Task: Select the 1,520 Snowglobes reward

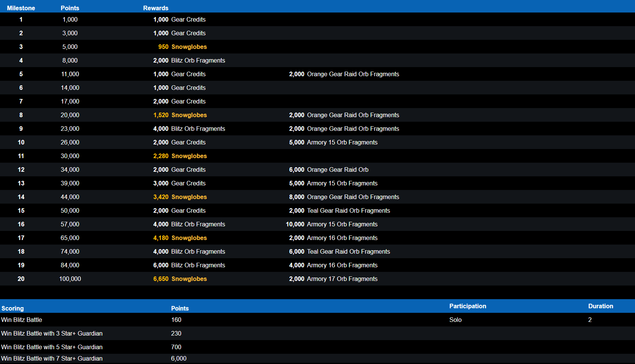Action: click(180, 115)
